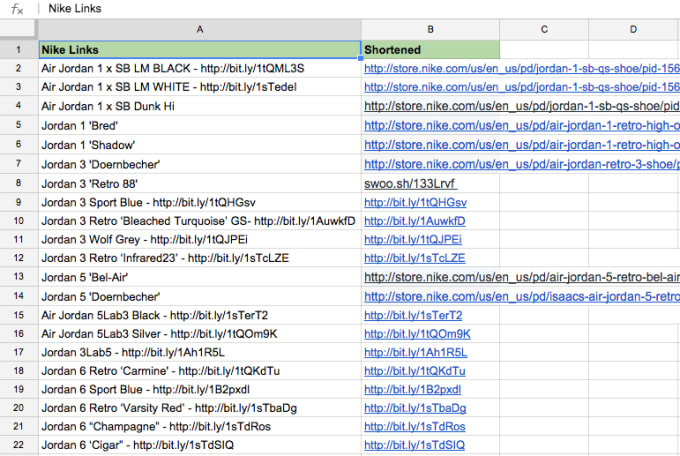Select cell Jordan 1 'Bred'
The height and width of the screenshot is (456, 680).
click(x=199, y=125)
